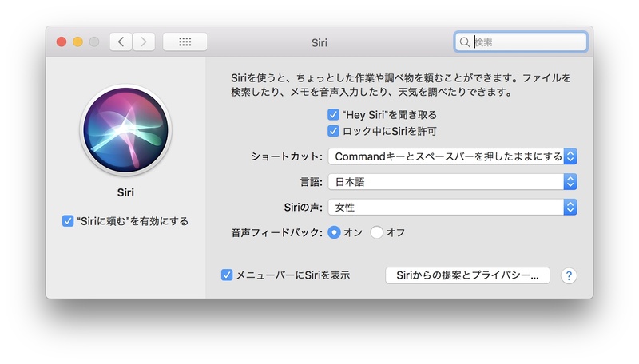Focus the 検索 search field
This screenshot has width=639, height=364.
(521, 42)
